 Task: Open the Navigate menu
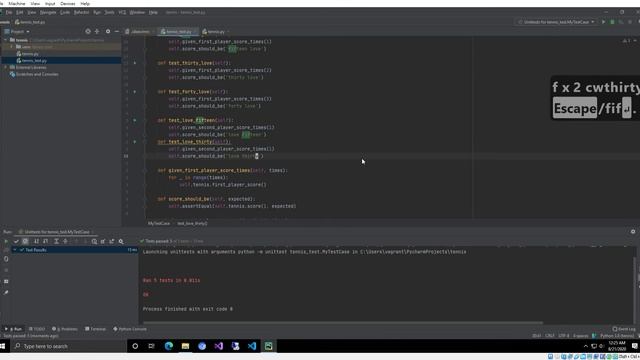pyautogui.click(x=48, y=12)
